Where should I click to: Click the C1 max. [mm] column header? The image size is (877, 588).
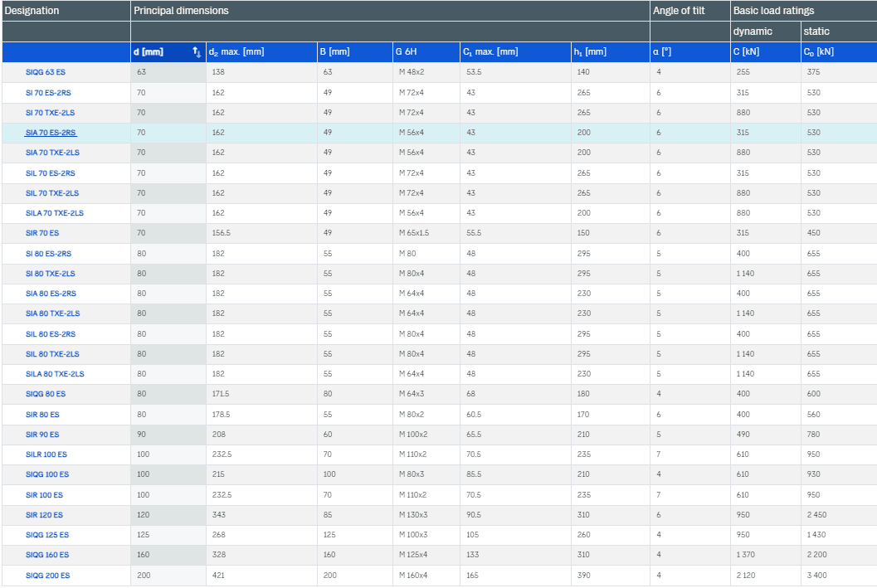click(490, 52)
